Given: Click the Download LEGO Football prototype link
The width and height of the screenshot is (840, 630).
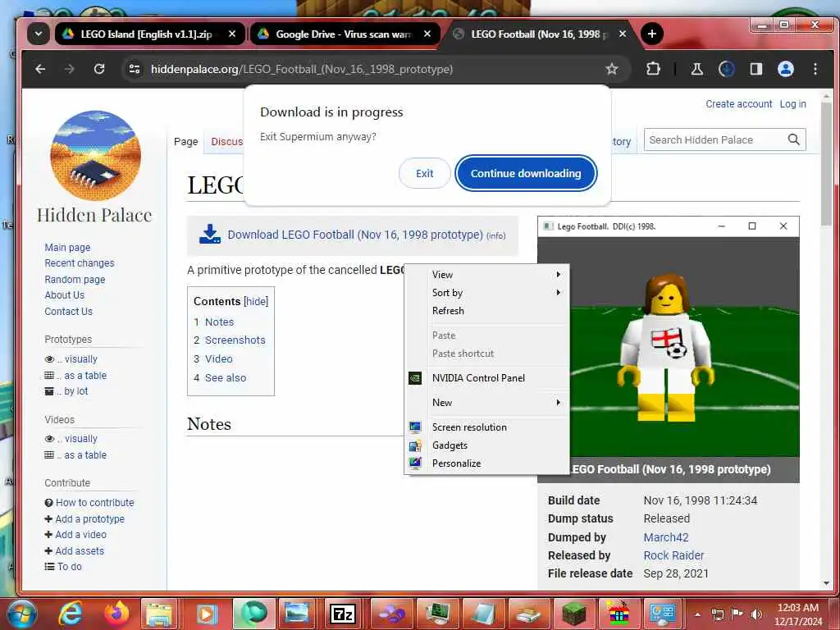Looking at the screenshot, I should [355, 235].
